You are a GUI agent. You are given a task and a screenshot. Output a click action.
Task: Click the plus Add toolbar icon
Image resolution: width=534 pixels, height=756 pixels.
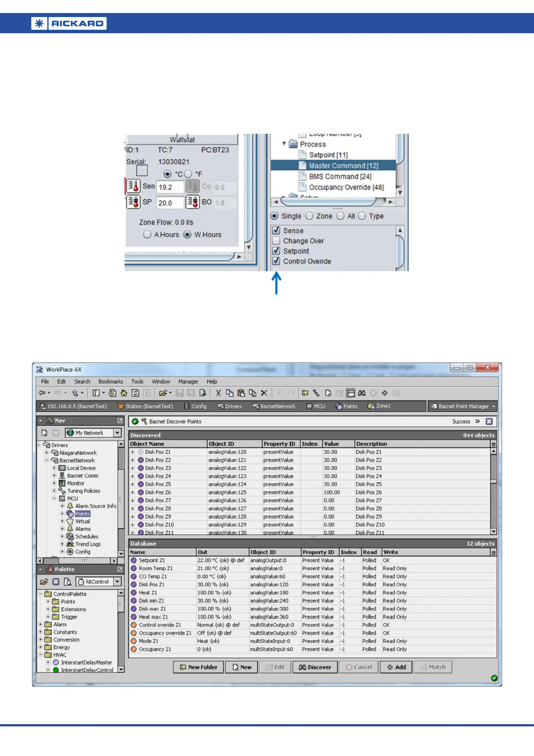[385, 393]
